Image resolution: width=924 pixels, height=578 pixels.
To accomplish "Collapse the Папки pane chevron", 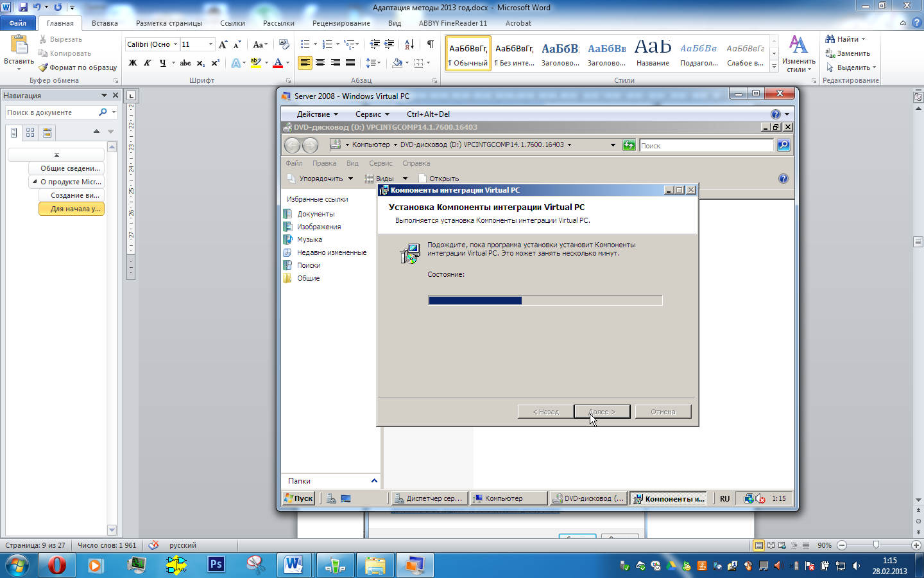I will coord(374,480).
